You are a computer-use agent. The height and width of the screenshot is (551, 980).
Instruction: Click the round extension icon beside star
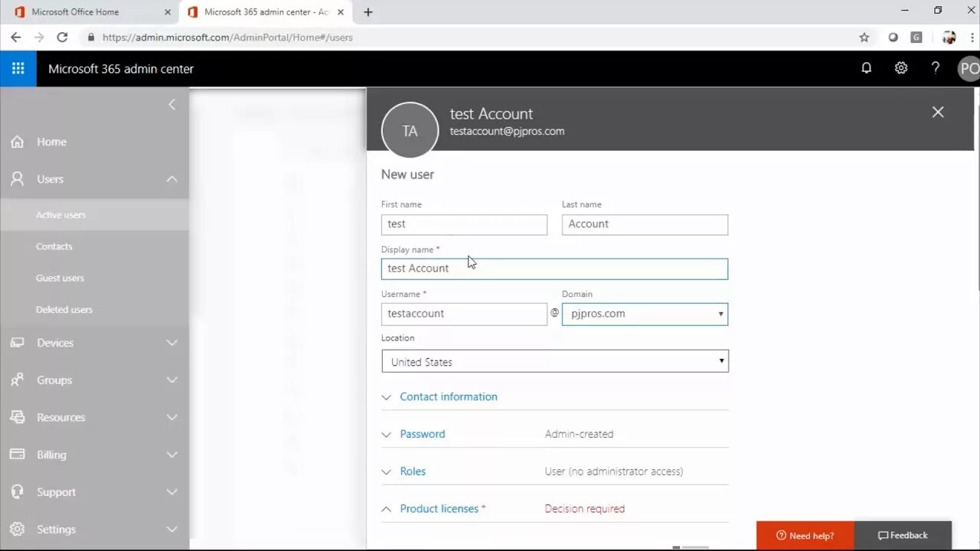pos(893,37)
